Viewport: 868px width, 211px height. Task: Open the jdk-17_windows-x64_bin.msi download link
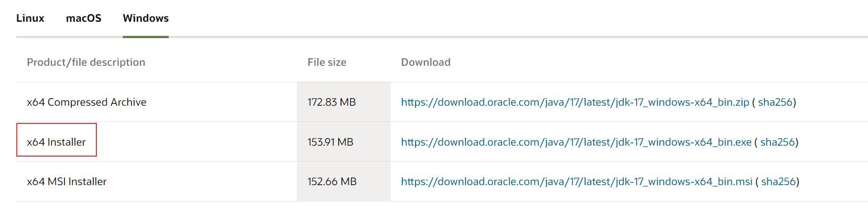pyautogui.click(x=577, y=182)
